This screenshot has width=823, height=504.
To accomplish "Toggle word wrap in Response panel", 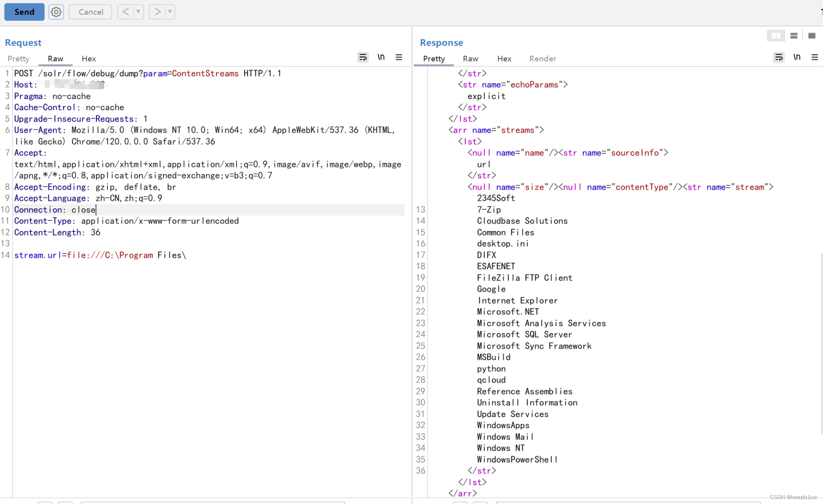I will click(779, 57).
